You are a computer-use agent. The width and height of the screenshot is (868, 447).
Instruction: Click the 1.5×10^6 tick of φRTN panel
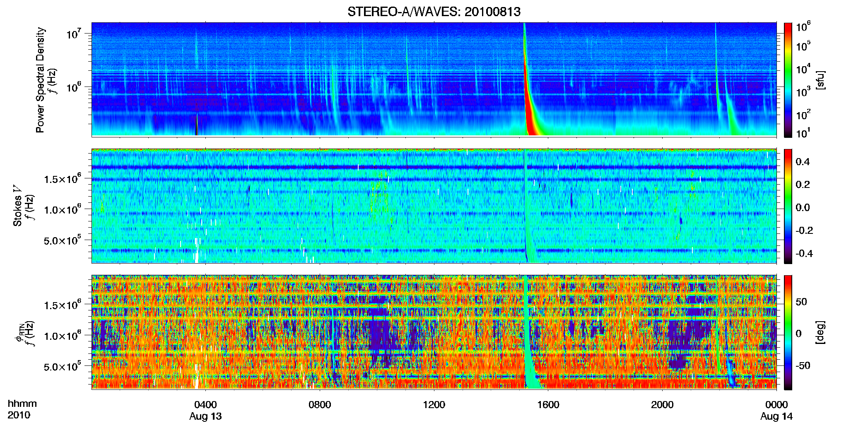63,305
